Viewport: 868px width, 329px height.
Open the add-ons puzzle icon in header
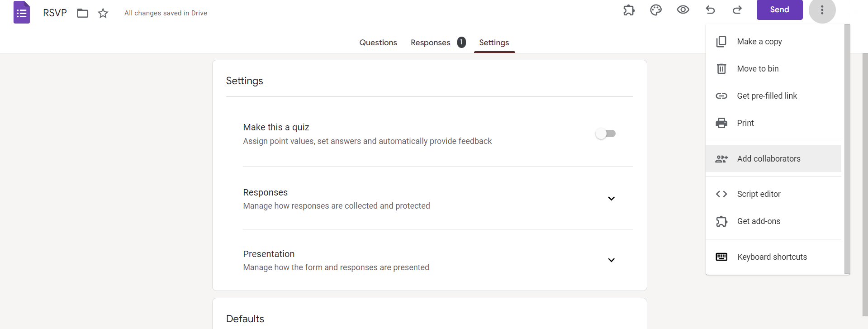coord(629,10)
